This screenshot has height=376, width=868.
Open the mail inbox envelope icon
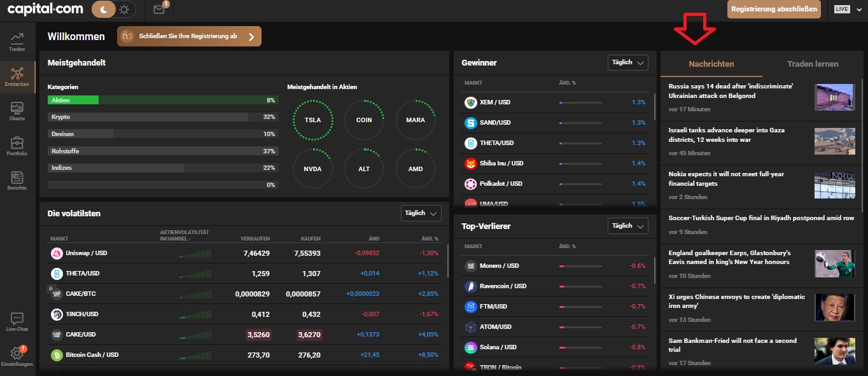(159, 10)
